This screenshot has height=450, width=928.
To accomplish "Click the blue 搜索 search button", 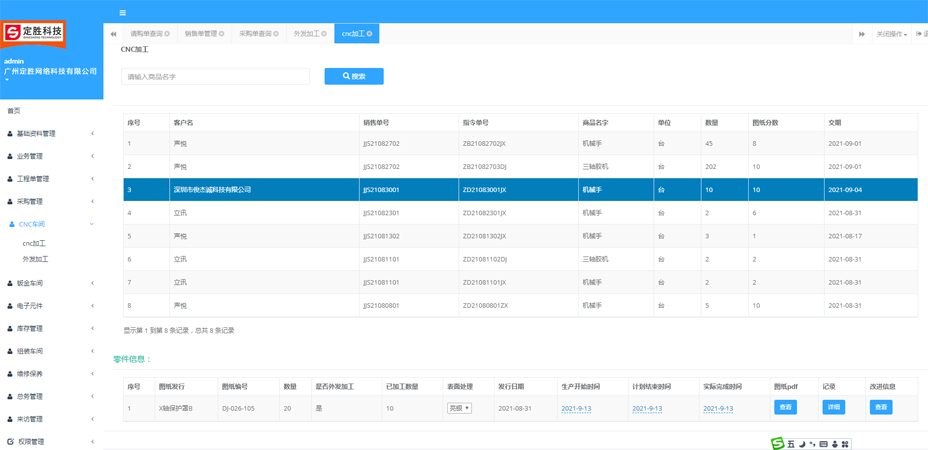I will (x=354, y=76).
